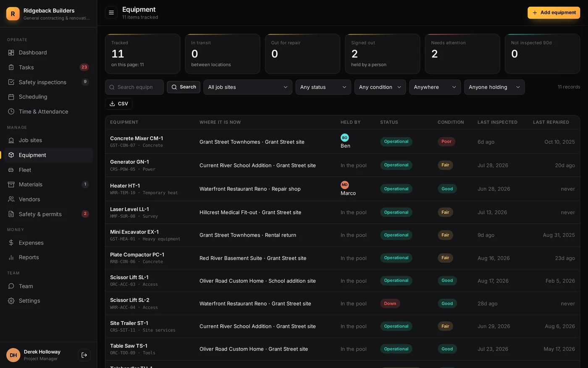The image size is (588, 368).
Task: Click the Settings gear icon
Action: [x=11, y=301]
